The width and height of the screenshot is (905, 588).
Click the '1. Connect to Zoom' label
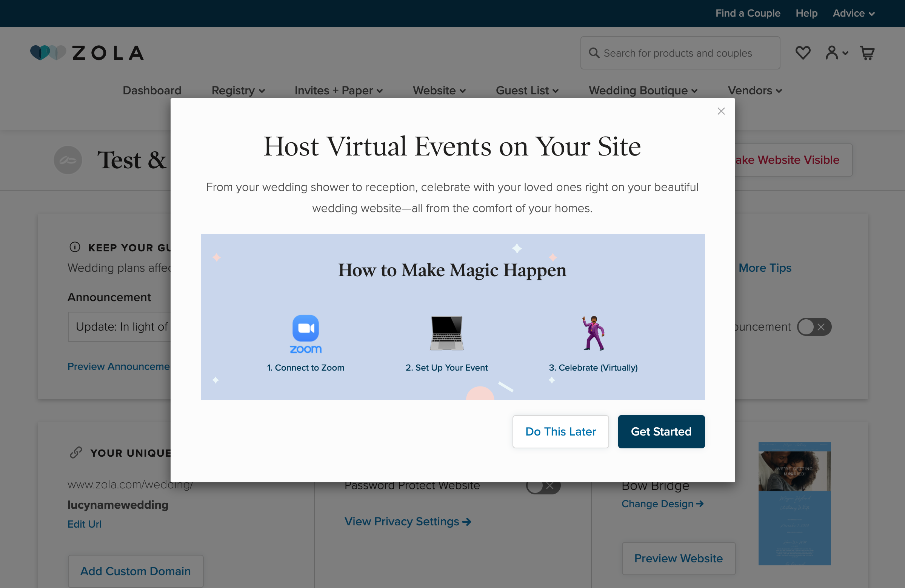[x=305, y=367]
